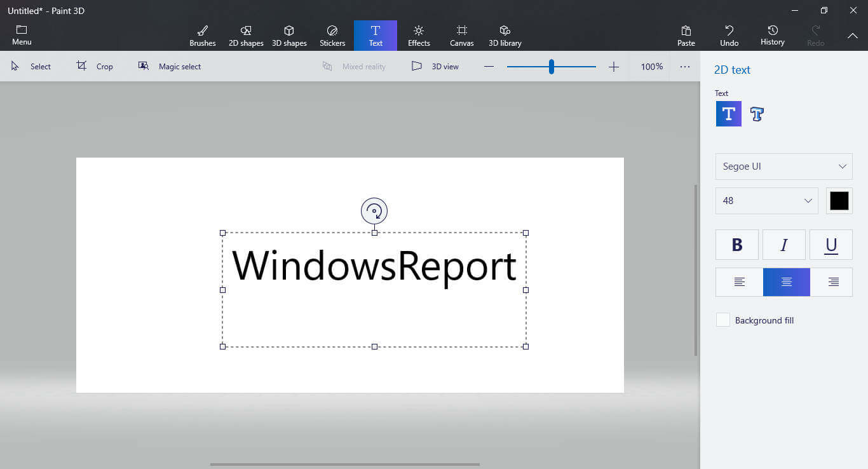Click the rotate handle above text box

[374, 211]
